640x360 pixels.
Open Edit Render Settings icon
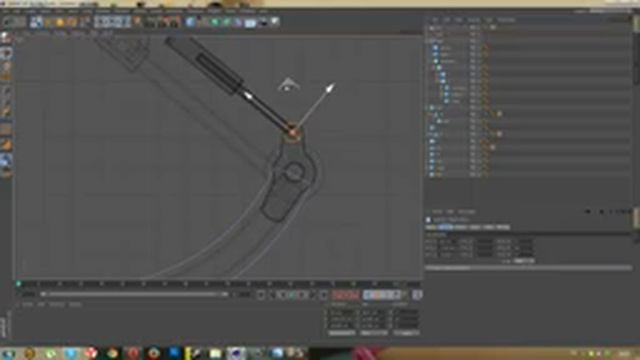173,22
